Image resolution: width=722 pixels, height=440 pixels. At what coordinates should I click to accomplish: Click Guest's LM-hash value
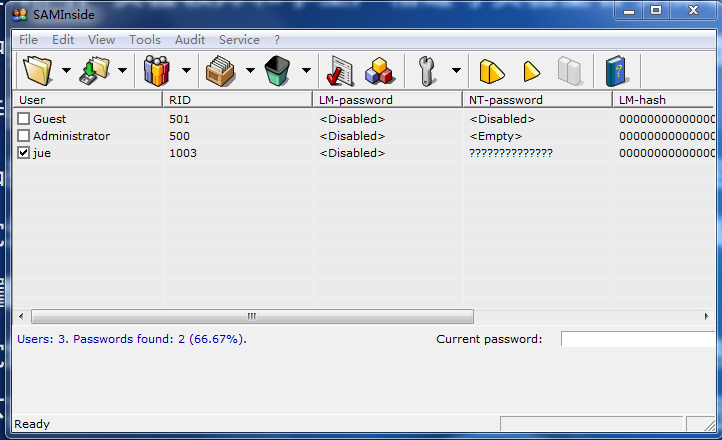click(x=666, y=119)
